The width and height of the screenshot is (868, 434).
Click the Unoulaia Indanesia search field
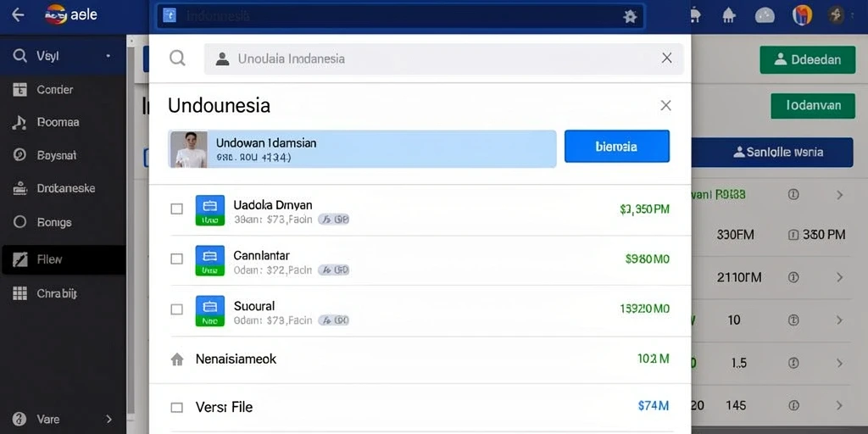tap(443, 58)
